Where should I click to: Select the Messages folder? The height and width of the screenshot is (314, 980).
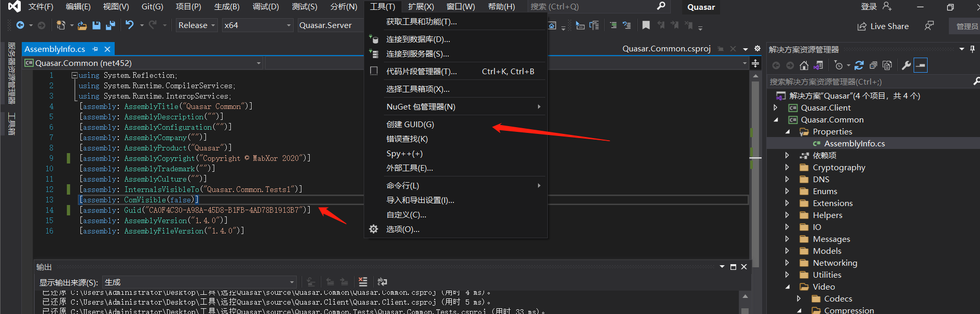point(831,239)
